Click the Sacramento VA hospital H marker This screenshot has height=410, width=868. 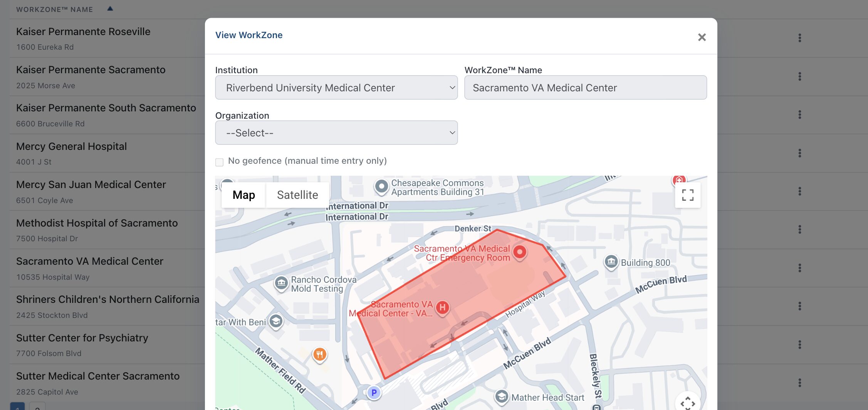point(442,308)
